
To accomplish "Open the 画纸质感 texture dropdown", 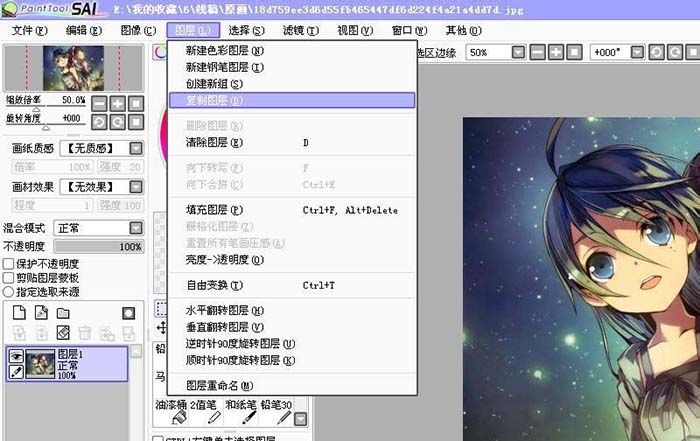I will (x=136, y=148).
